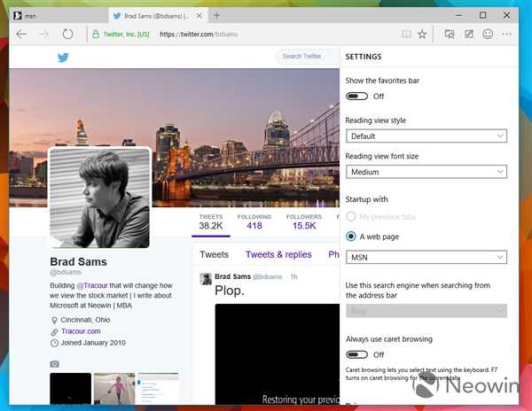Open reading view book icon
The width and height of the screenshot is (532, 411).
pos(406,35)
